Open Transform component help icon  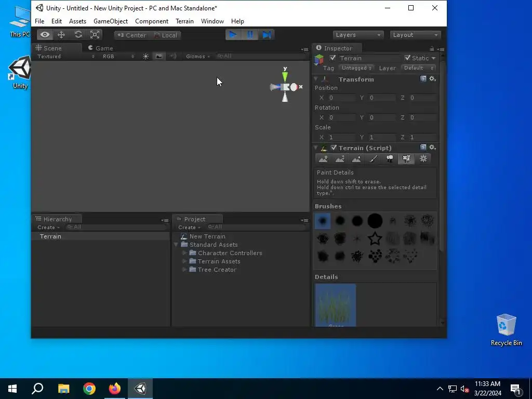(x=423, y=79)
